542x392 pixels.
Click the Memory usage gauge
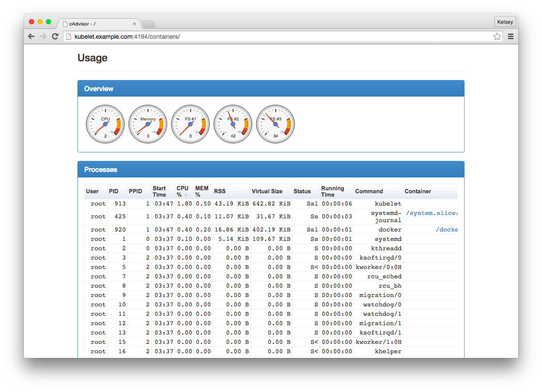click(148, 124)
